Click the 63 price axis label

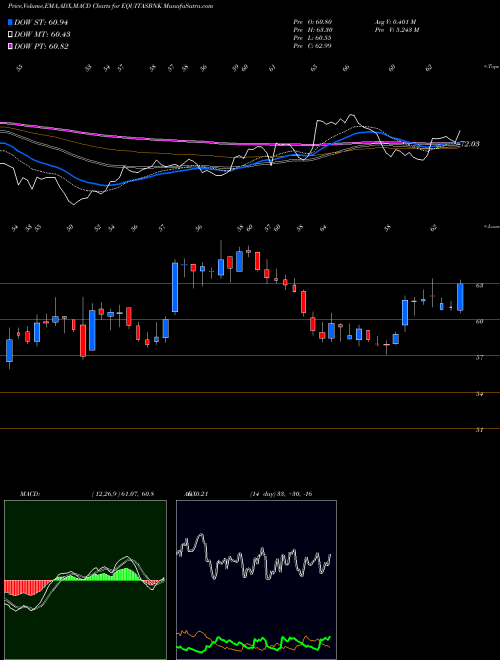479,285
